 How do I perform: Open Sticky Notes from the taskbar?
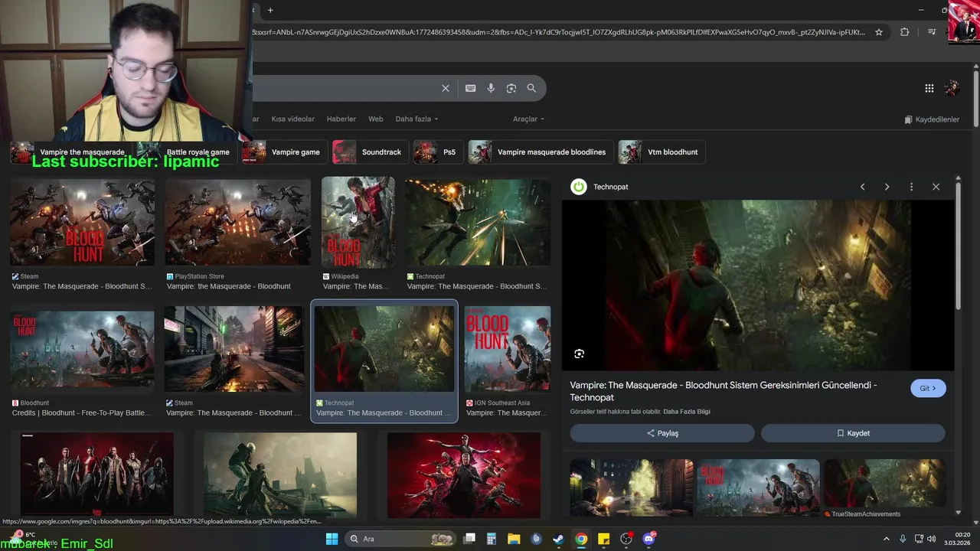tap(603, 539)
